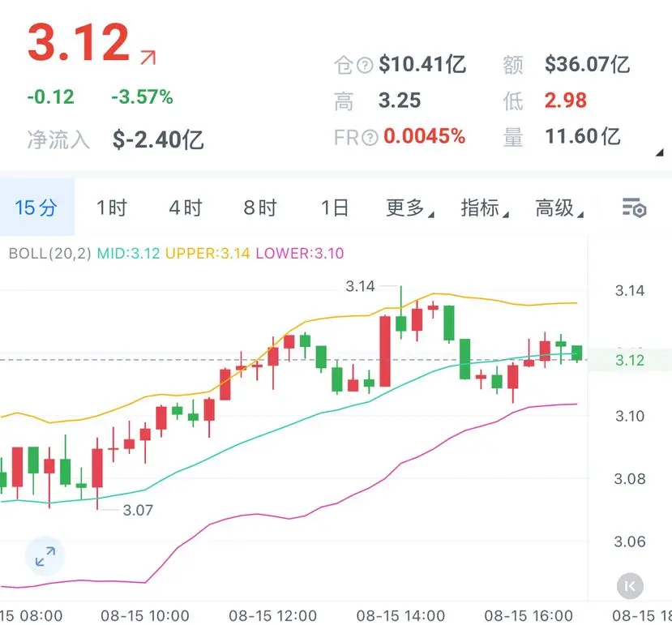Expand chart to fullscreen with arrows icon
The height and width of the screenshot is (625, 672).
pos(45,556)
